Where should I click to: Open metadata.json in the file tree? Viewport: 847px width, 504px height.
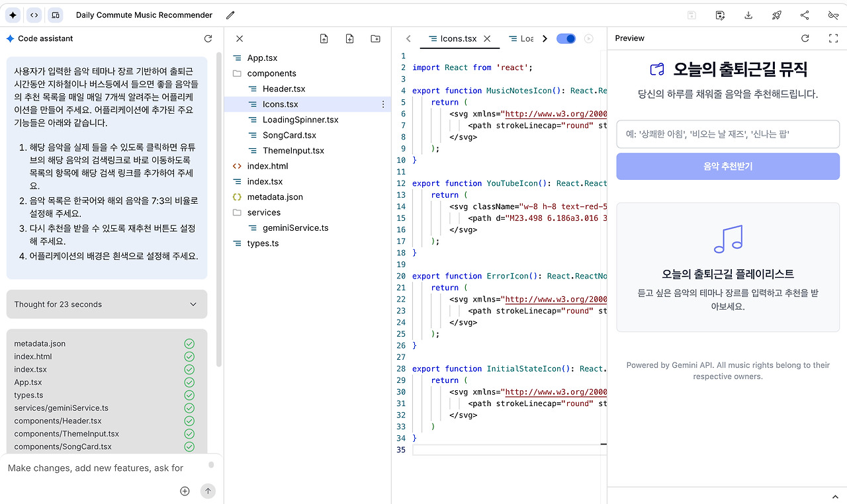[275, 197]
